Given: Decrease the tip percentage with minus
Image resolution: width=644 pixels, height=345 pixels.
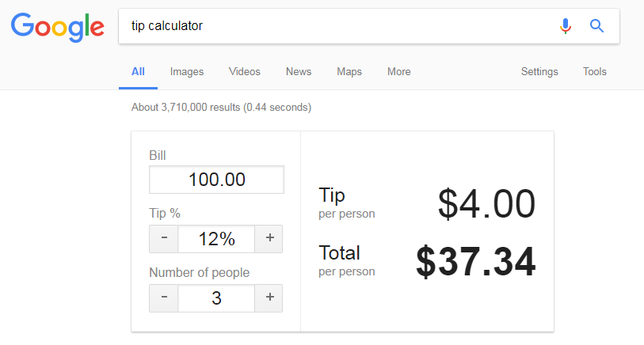Looking at the screenshot, I should tap(164, 239).
